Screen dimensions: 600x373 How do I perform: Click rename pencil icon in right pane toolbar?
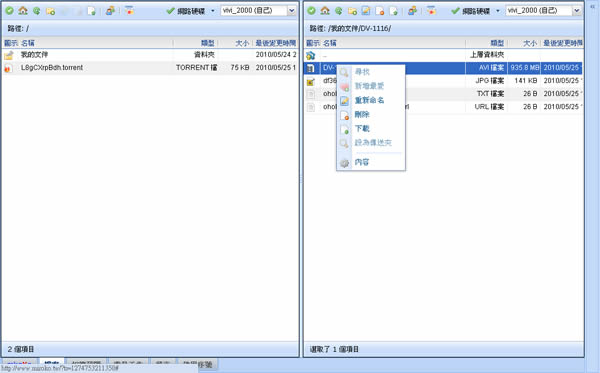point(366,11)
